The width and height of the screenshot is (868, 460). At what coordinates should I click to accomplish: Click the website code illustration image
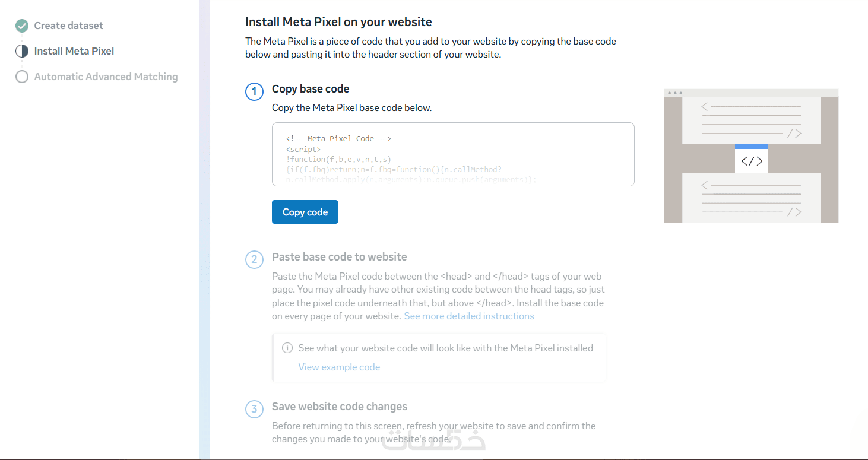tap(751, 156)
